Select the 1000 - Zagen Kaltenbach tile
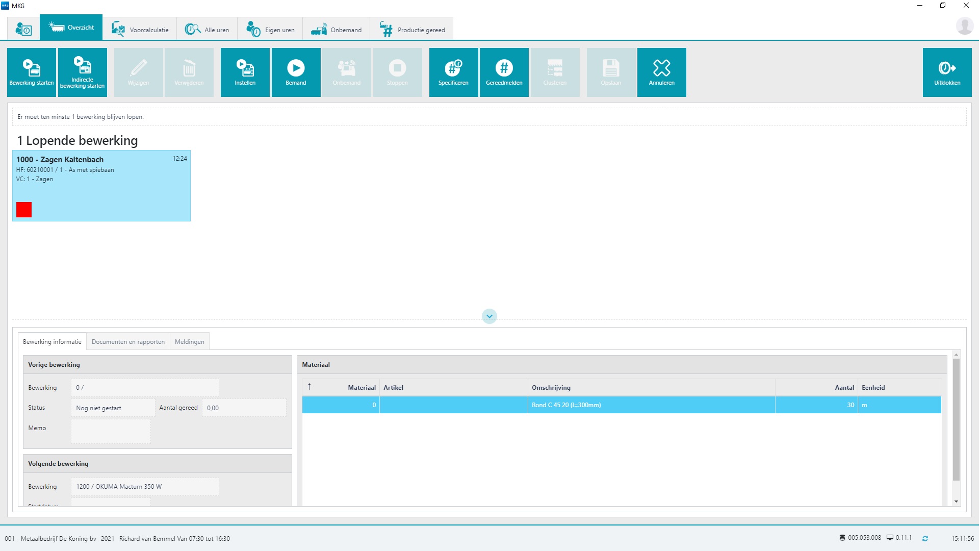 click(101, 186)
